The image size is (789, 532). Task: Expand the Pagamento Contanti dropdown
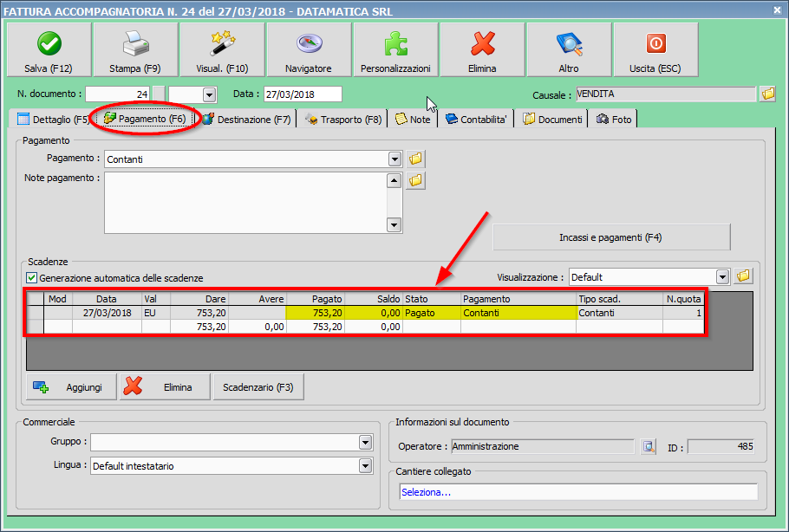click(x=395, y=159)
